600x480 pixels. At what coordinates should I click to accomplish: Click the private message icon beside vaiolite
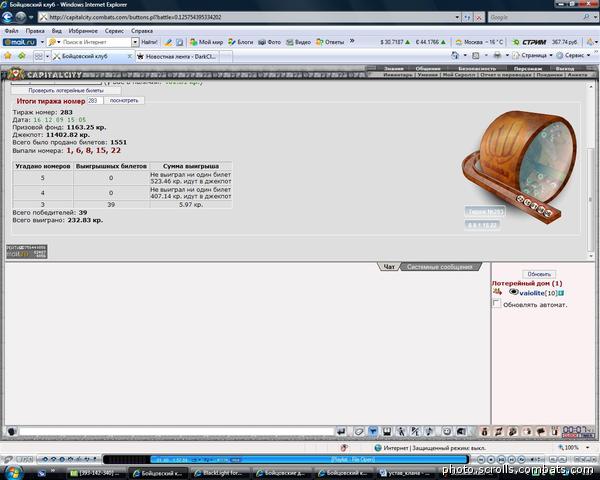497,292
